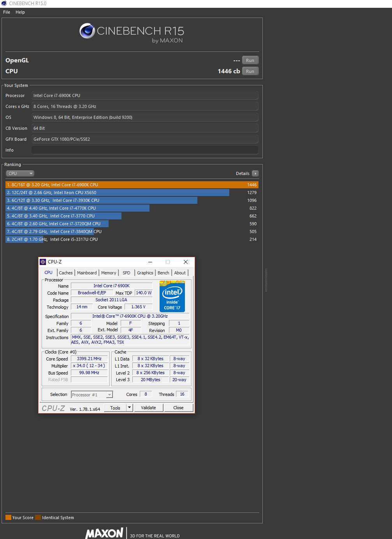The image size is (392, 539).
Task: Select ranking row Intel Xeon CPU X5650
Action: (132, 193)
